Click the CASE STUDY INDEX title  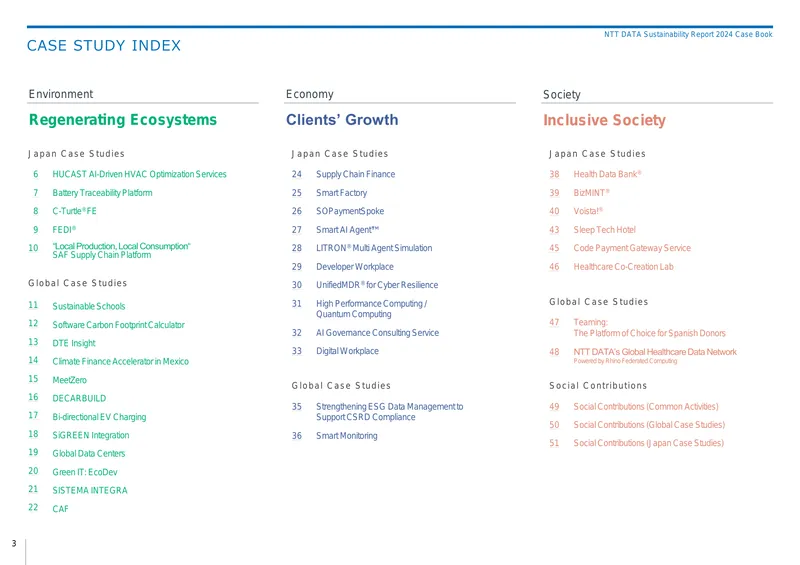point(104,46)
